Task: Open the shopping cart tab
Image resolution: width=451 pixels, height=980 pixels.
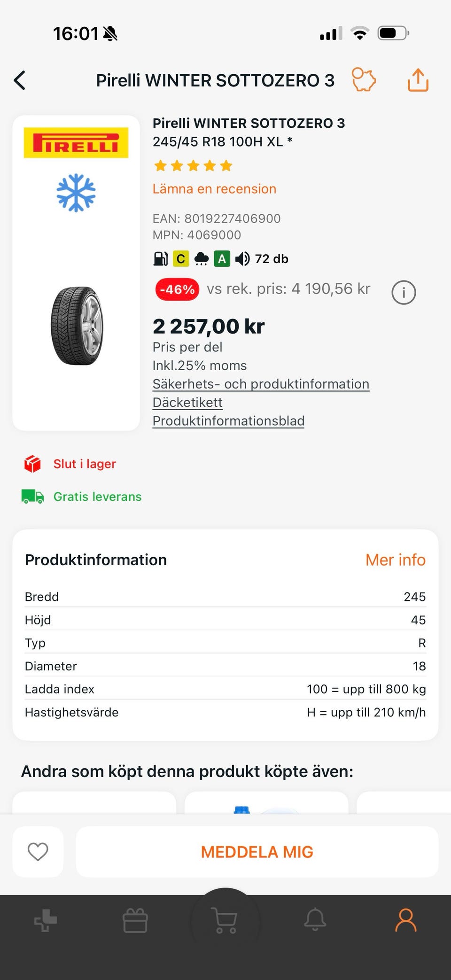Action: pos(225,920)
